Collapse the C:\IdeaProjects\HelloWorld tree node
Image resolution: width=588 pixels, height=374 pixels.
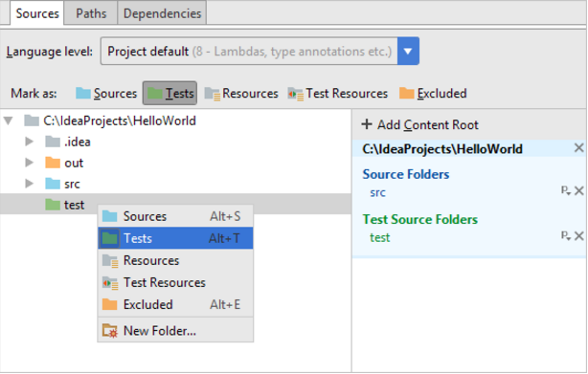[9, 121]
